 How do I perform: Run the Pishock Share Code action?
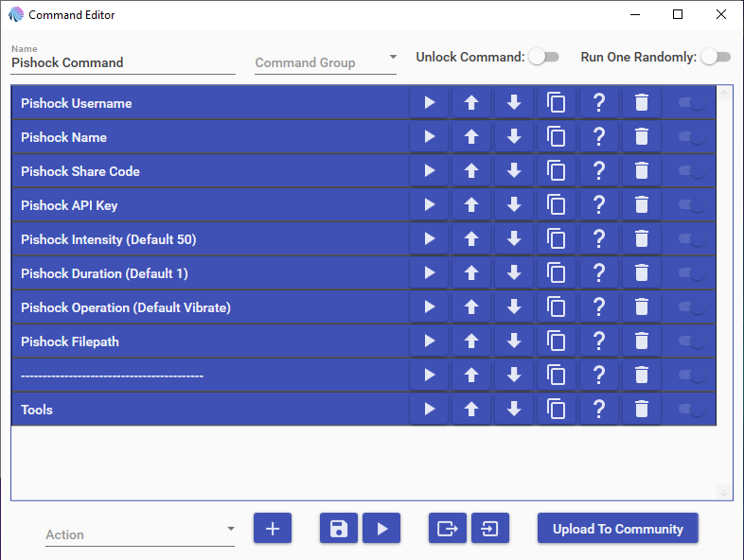point(429,170)
